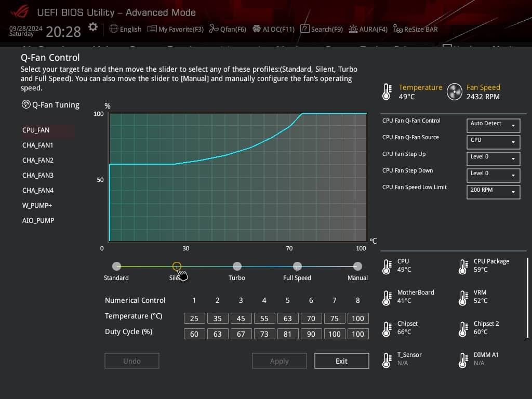This screenshot has height=399, width=532.
Task: Select the CHA_FAN4 entry
Action: coord(37,190)
